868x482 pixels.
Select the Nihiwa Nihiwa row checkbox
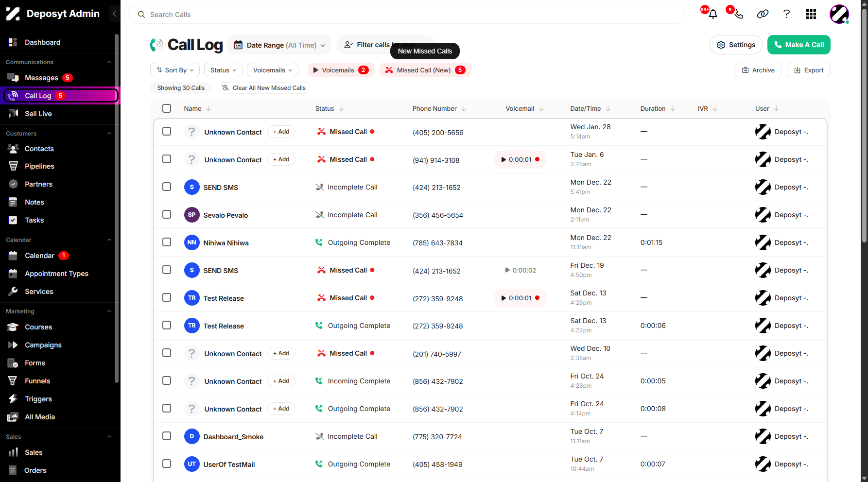point(167,242)
